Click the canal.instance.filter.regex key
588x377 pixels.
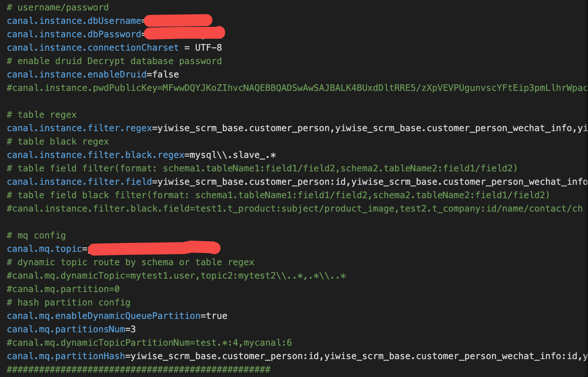click(x=79, y=128)
